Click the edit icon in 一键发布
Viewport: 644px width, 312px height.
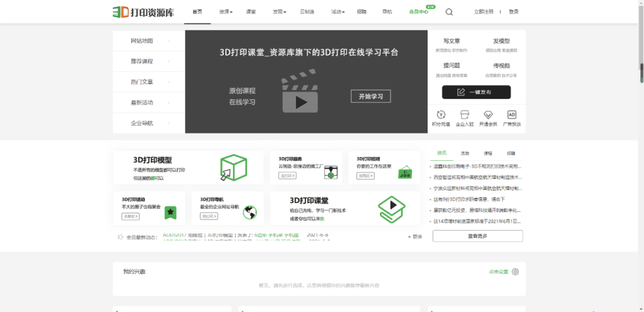[x=461, y=92]
